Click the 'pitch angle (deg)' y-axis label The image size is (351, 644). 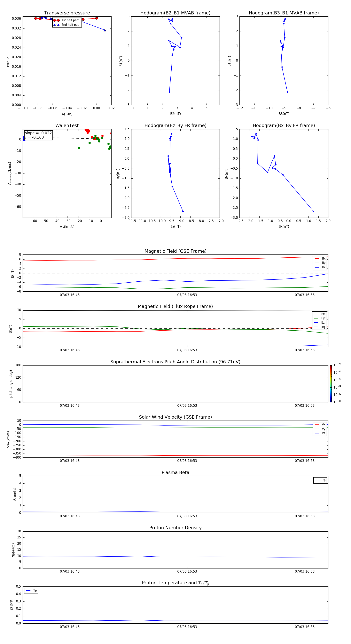point(11,384)
